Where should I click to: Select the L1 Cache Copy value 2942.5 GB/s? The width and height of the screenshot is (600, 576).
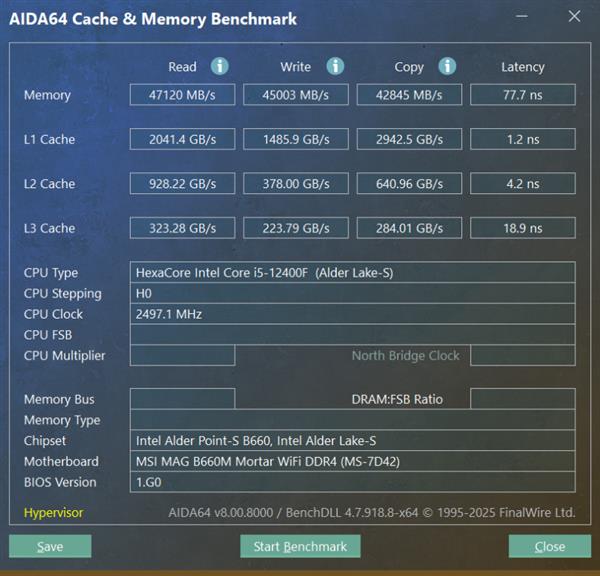click(409, 139)
